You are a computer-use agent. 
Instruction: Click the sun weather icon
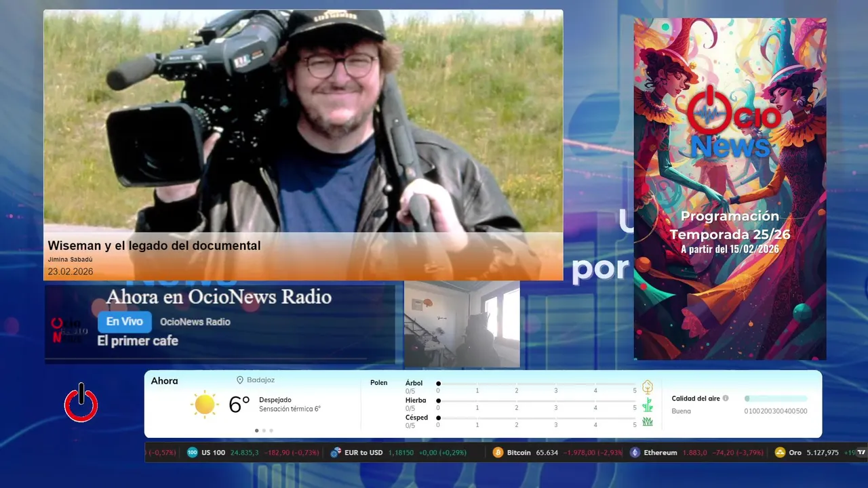point(204,405)
